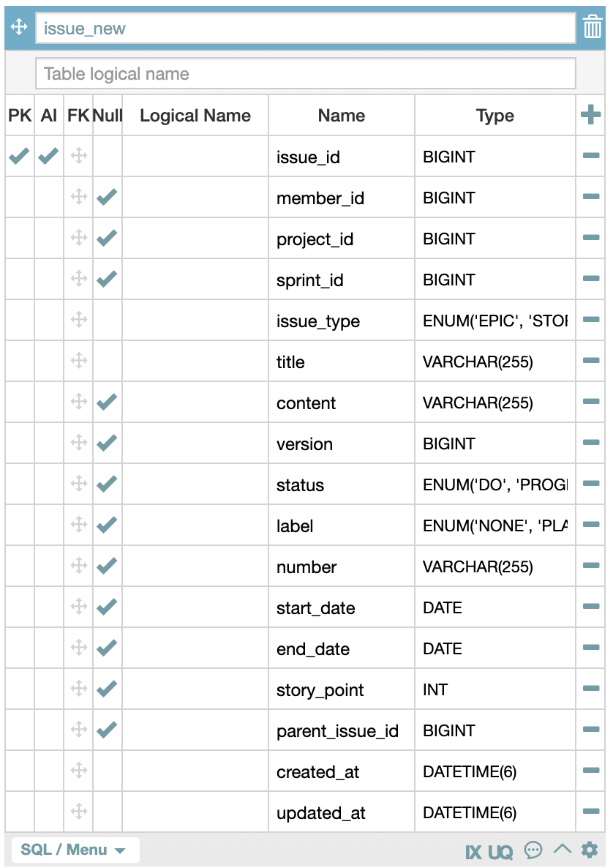The image size is (613, 868).
Task: Click the status ENUM type field
Action: tap(494, 484)
